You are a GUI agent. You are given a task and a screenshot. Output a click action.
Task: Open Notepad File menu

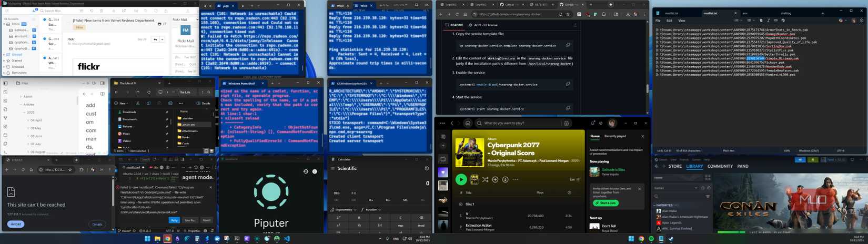pyautogui.click(x=658, y=21)
